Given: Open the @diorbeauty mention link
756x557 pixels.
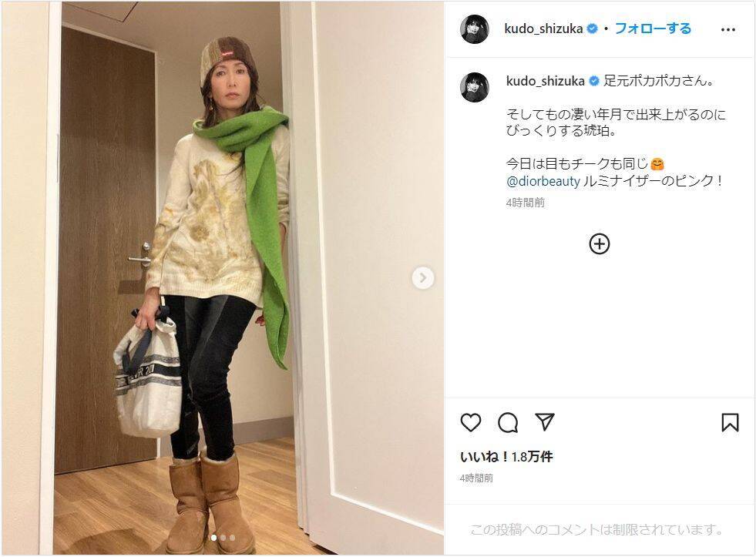Looking at the screenshot, I should [543, 182].
